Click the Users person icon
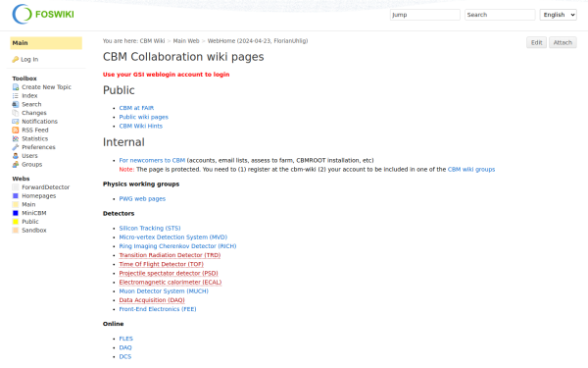The width and height of the screenshot is (588, 368). [16, 156]
